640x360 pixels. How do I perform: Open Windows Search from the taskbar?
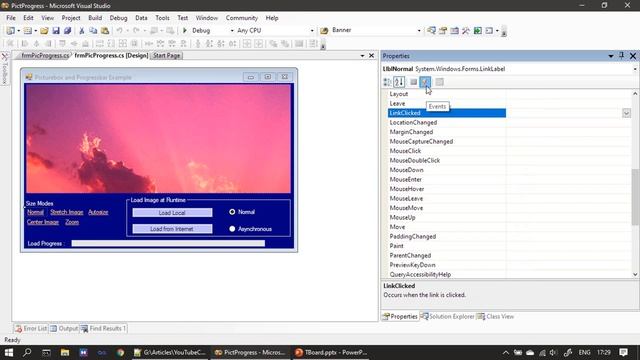pyautogui.click(x=27, y=352)
